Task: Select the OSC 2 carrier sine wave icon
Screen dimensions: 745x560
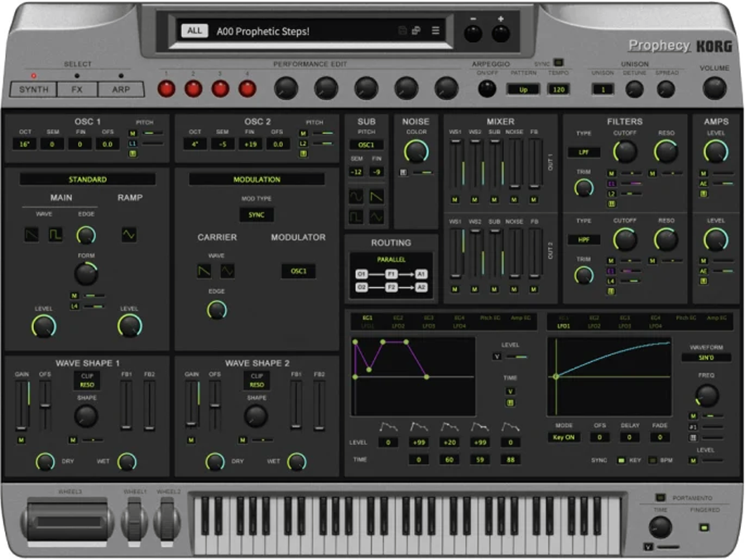Action: pos(227,270)
